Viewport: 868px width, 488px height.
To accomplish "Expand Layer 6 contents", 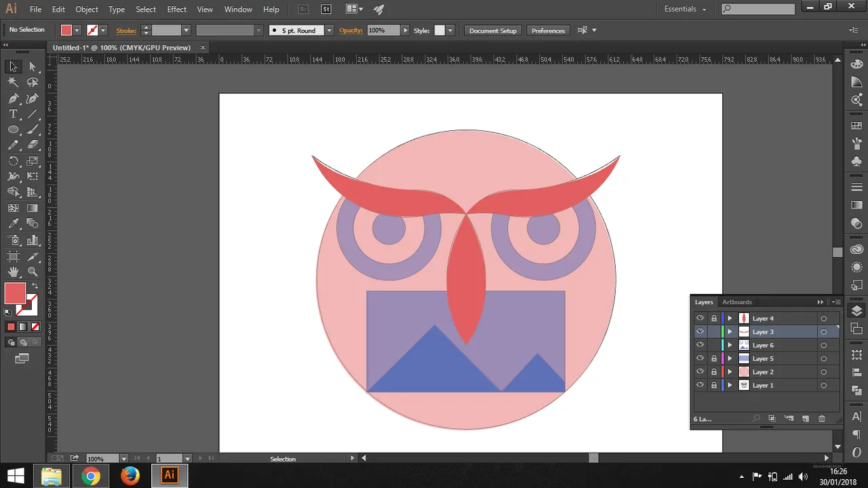I will [x=730, y=345].
